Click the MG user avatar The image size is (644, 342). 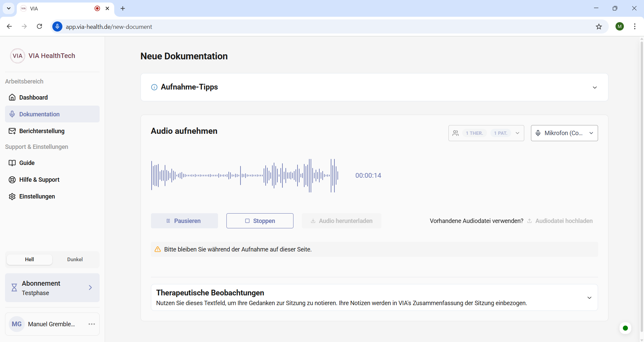click(17, 324)
